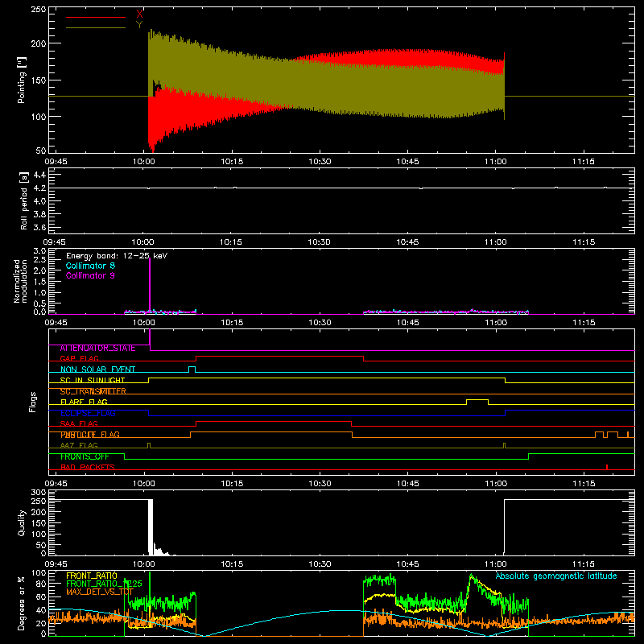Click the FRONTS_OFF flag label

[x=85, y=456]
